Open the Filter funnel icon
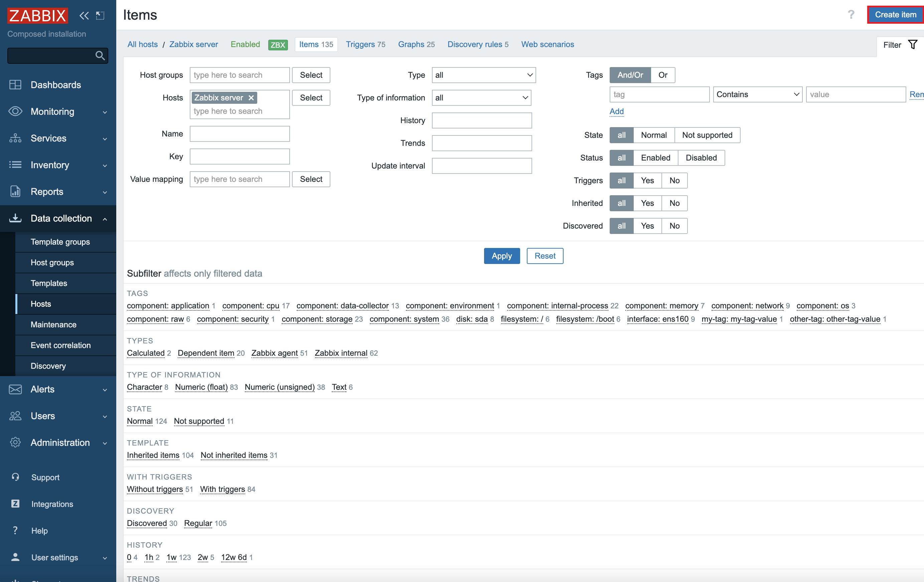 (x=913, y=45)
